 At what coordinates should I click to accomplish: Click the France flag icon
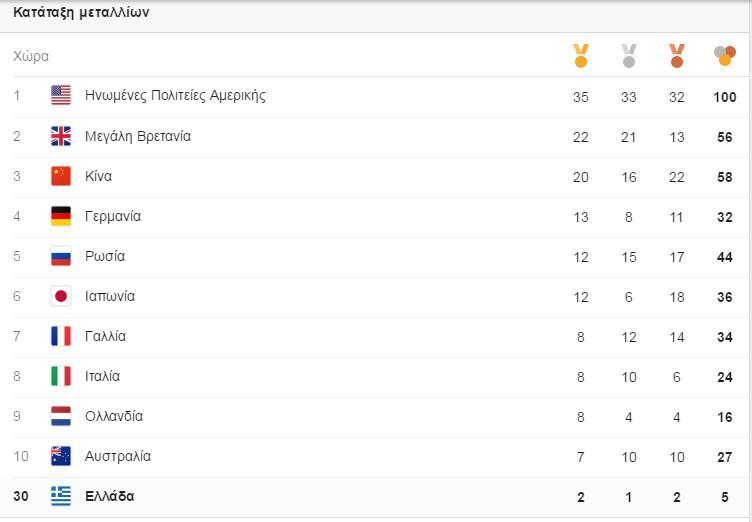coord(61,336)
